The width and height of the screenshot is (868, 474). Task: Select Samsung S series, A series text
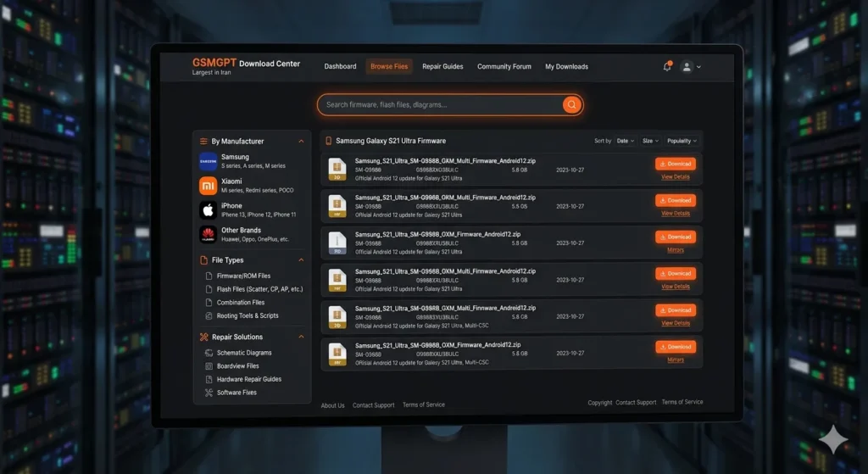pyautogui.click(x=253, y=165)
